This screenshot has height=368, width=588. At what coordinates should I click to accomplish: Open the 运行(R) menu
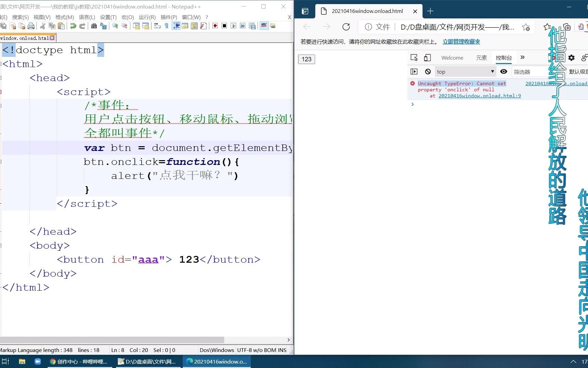(147, 17)
